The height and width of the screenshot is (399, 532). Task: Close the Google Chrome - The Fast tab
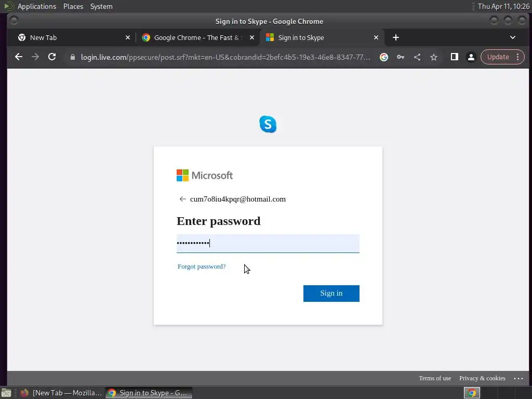(252, 37)
